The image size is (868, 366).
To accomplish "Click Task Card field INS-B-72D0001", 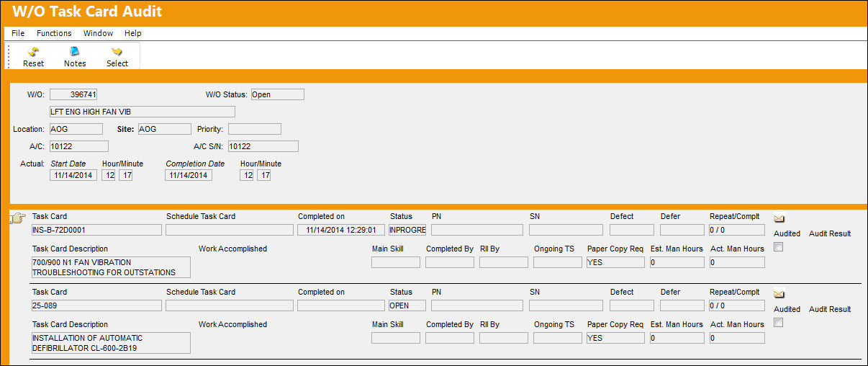I will coord(96,230).
